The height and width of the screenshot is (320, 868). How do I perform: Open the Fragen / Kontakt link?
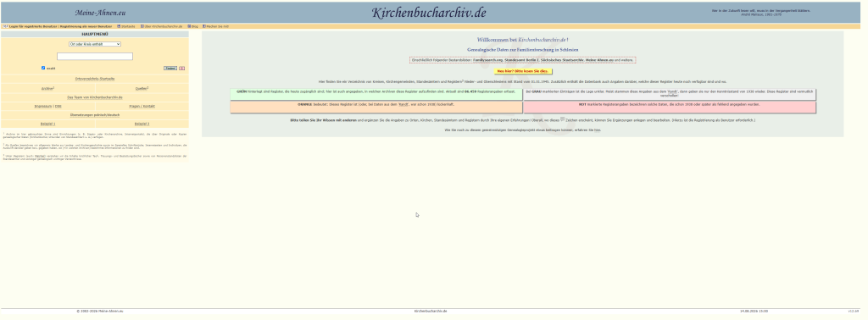coord(142,106)
